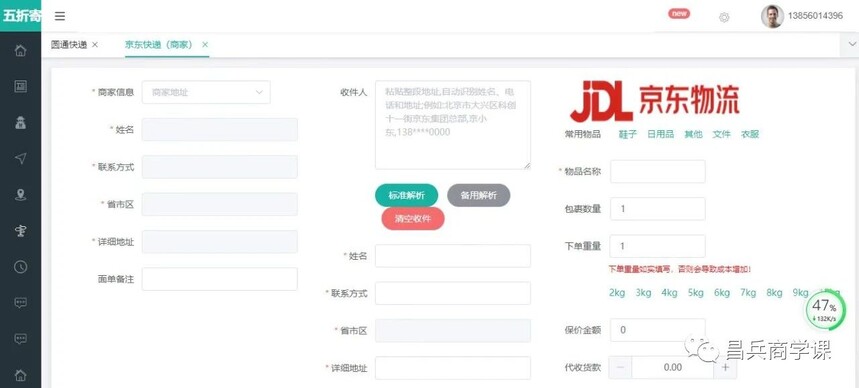859x388 pixels.
Task: Open the location pin icon in the sidebar
Action: [x=20, y=195]
